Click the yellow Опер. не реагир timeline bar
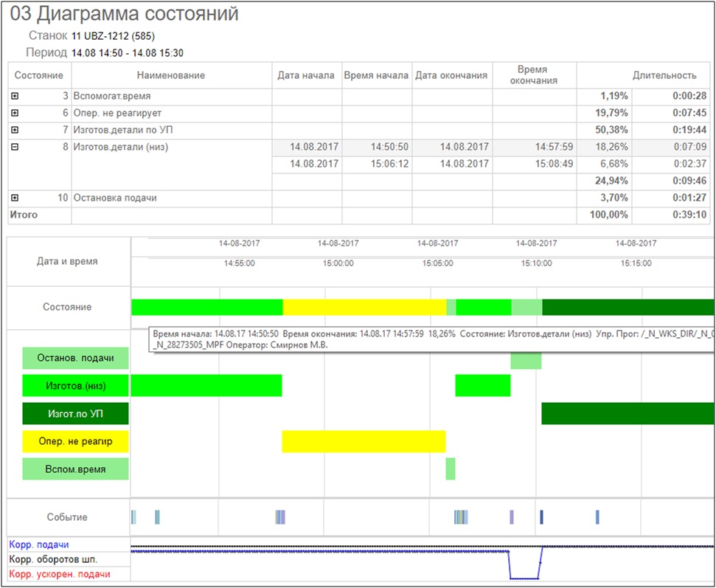Screen dimensions: 716x588 (364, 441)
